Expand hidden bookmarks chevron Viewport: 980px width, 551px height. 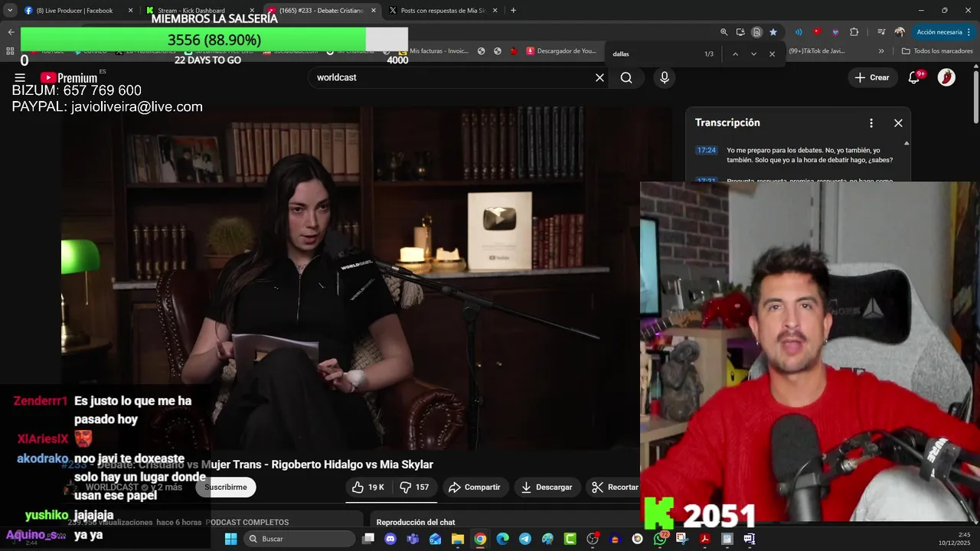coord(881,51)
